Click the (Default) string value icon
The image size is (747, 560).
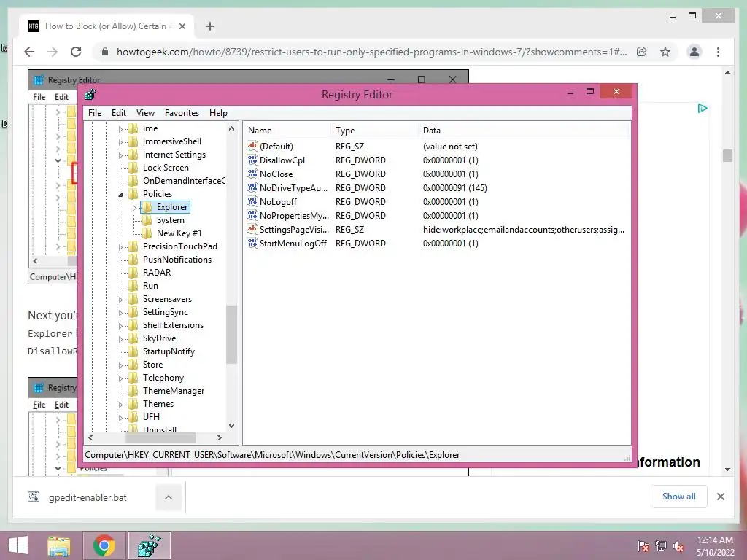252,146
